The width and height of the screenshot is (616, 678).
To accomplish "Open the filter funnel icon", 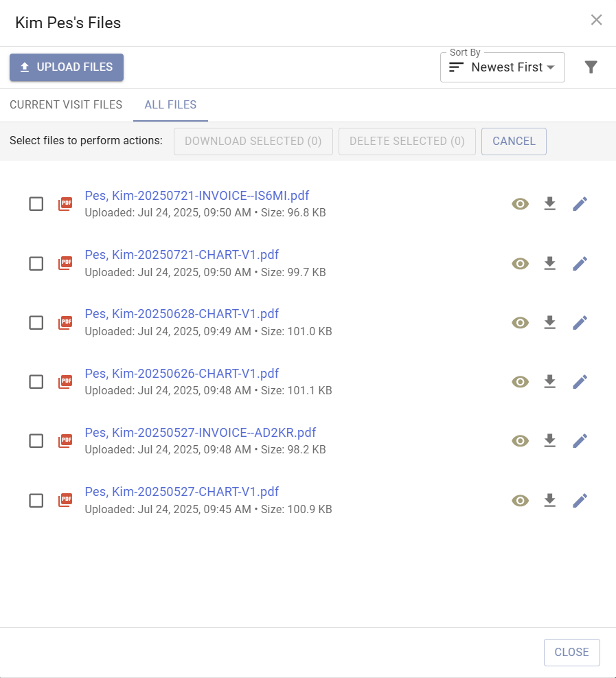I will click(591, 67).
